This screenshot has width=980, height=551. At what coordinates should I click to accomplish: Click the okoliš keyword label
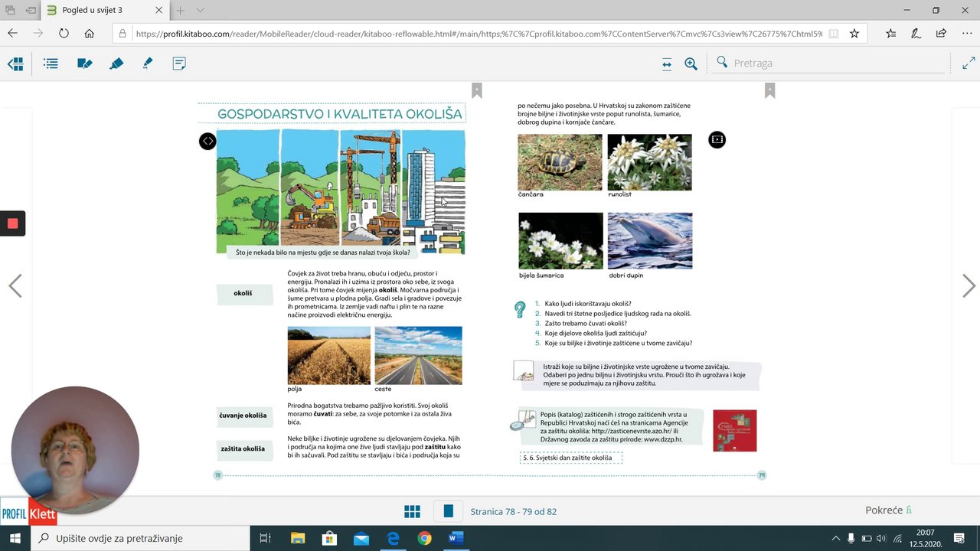point(244,294)
